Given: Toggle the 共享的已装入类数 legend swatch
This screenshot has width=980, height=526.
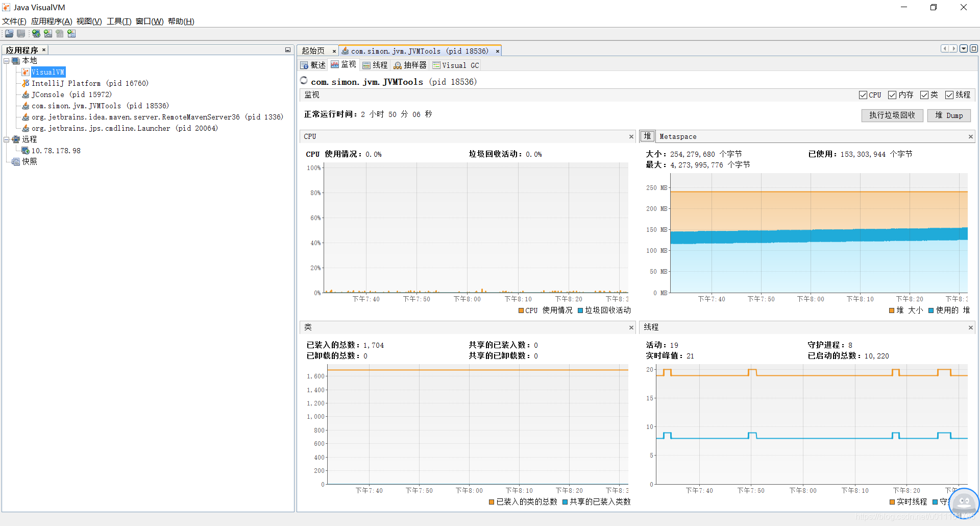Looking at the screenshot, I should pyautogui.click(x=565, y=502).
